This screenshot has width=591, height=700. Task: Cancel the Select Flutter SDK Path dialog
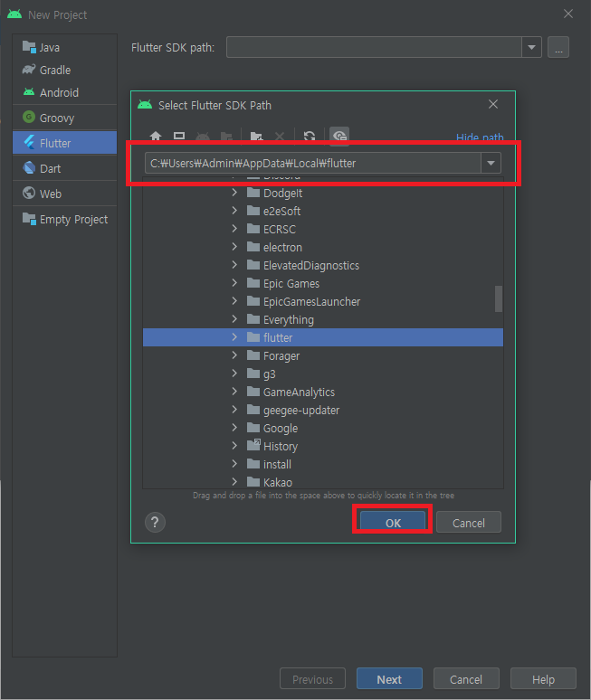click(469, 522)
